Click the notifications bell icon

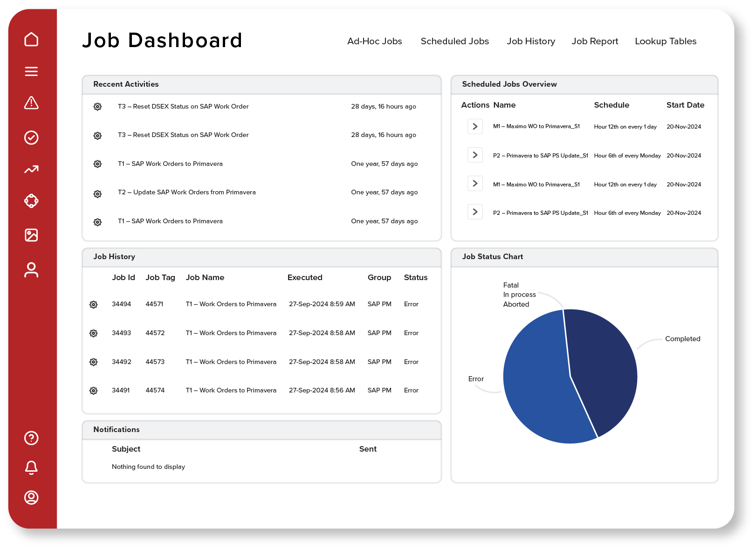[x=31, y=467]
